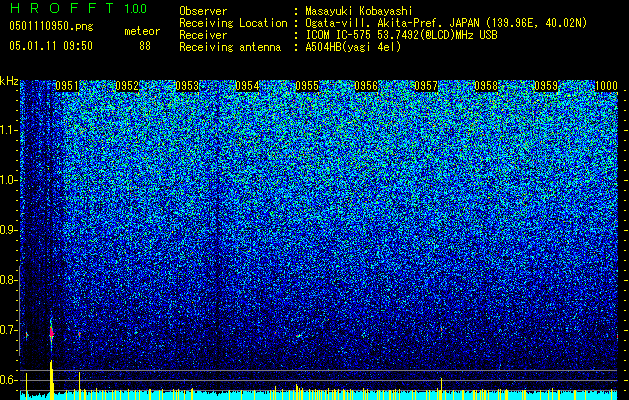Click the meteor count value 88
629x400 pixels.
(x=145, y=46)
